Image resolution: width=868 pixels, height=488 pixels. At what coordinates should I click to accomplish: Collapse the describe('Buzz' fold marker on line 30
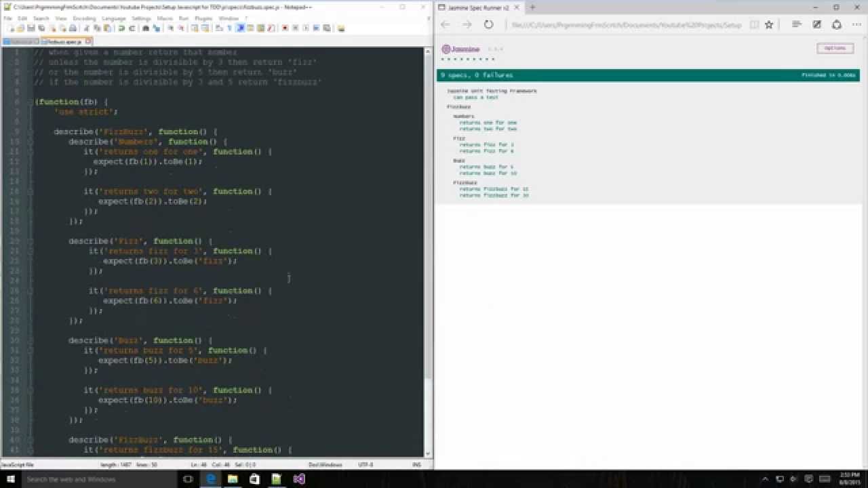tap(31, 340)
